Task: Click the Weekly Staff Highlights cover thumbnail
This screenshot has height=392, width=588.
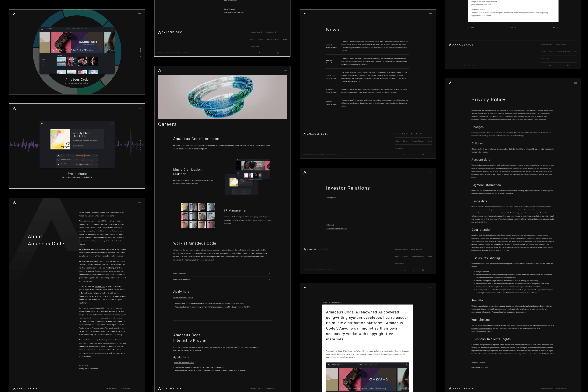Action: 60,139
